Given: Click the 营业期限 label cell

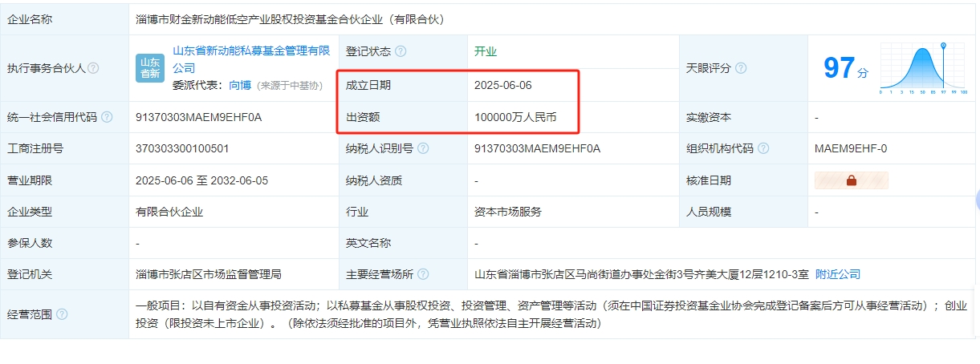Looking at the screenshot, I should pos(64,180).
